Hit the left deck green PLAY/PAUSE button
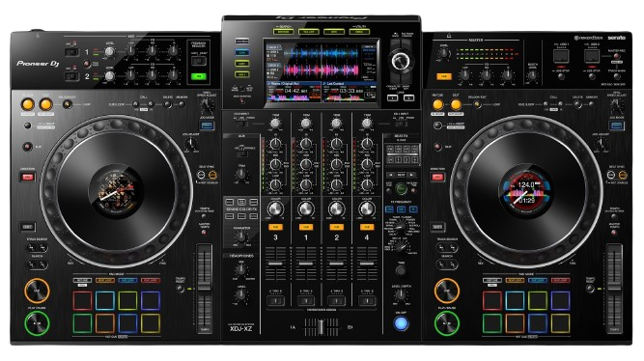This screenshot has height=361, width=644. [37, 323]
